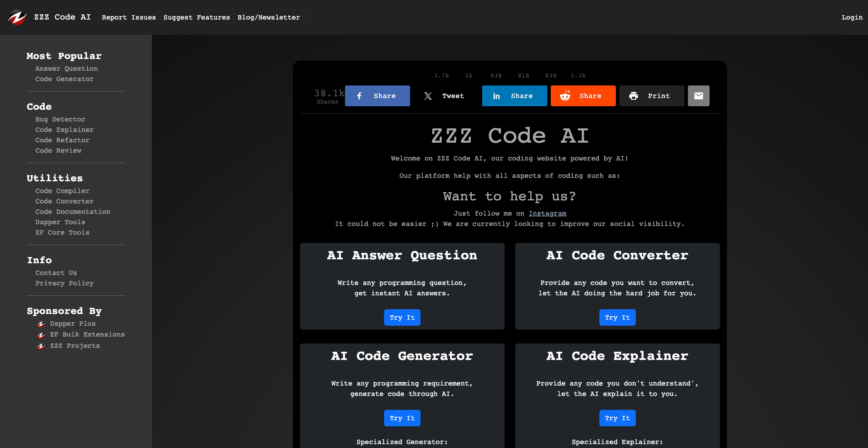Open Code Converter in the sidebar
This screenshot has width=868, height=448.
click(x=65, y=201)
